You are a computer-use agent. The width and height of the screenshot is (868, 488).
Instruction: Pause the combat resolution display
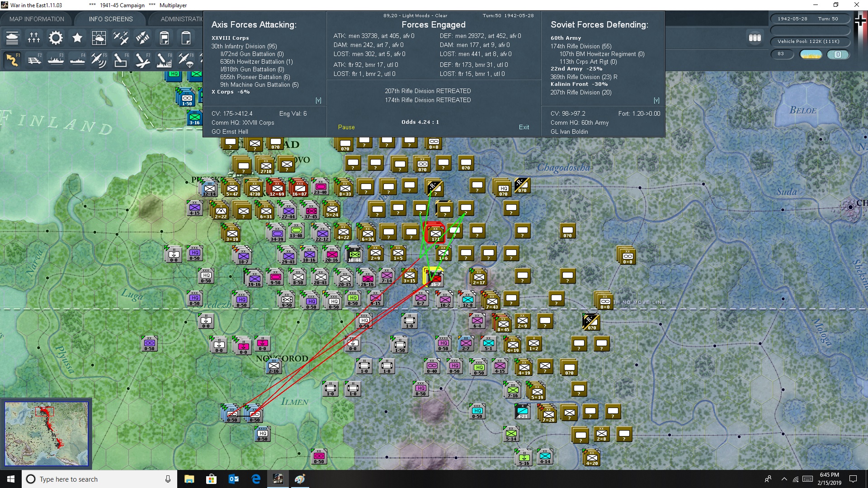[x=346, y=127]
